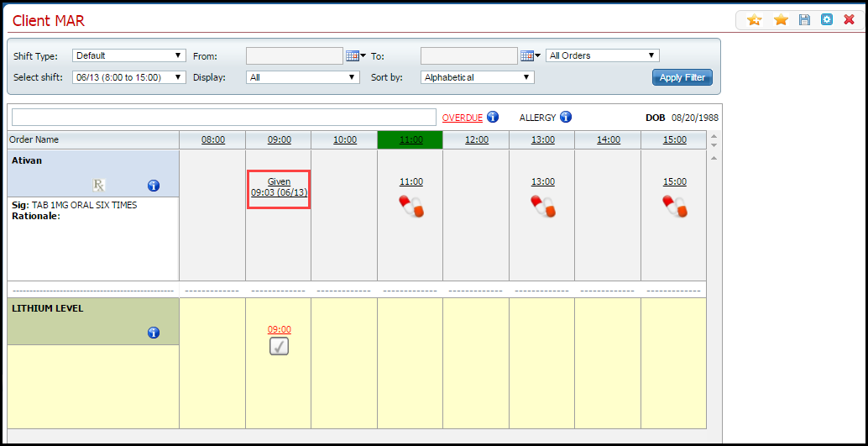
Task: Click the Rx prescription icon for Ativan
Action: 99,186
